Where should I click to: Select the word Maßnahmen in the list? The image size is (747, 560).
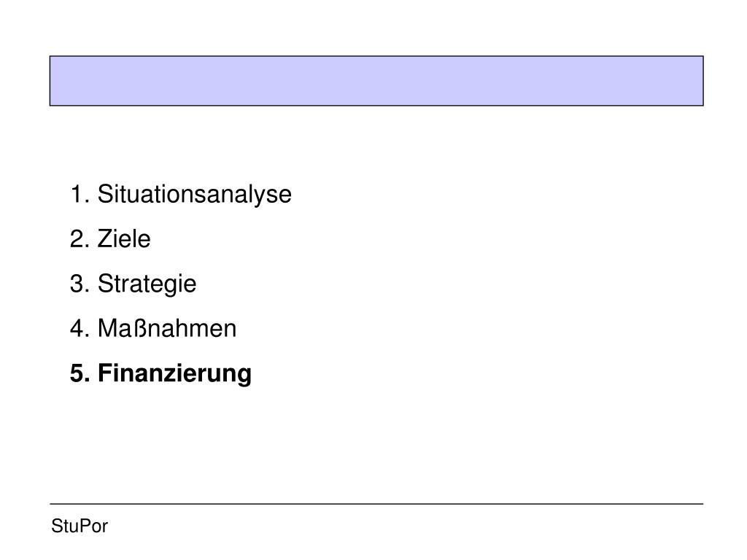[166, 329]
